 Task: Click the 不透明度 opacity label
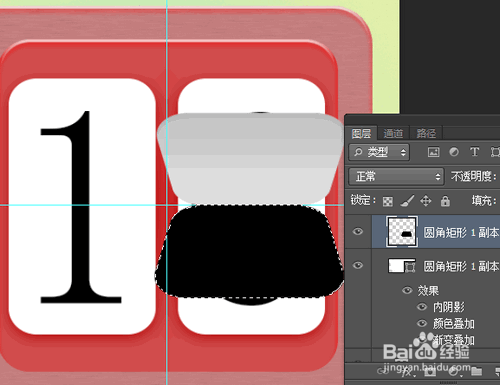[474, 176]
